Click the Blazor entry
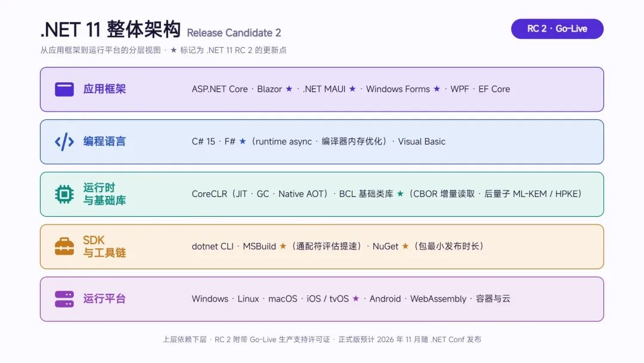 point(270,89)
